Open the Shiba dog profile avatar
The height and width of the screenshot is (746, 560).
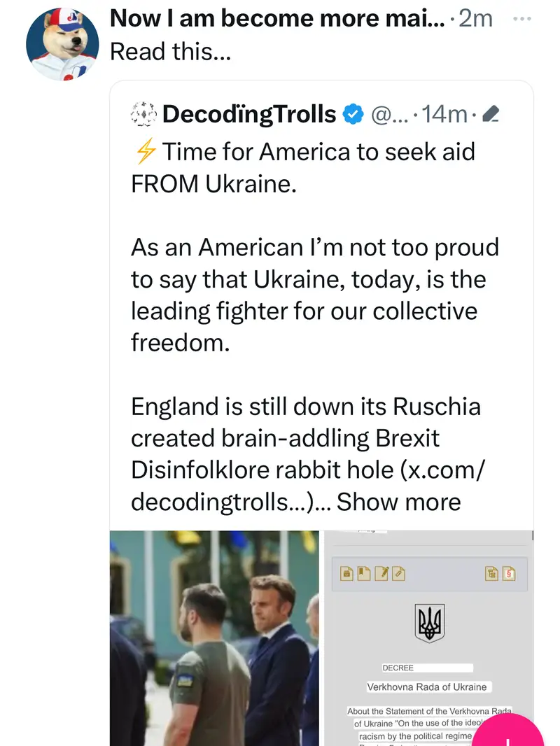click(x=60, y=44)
